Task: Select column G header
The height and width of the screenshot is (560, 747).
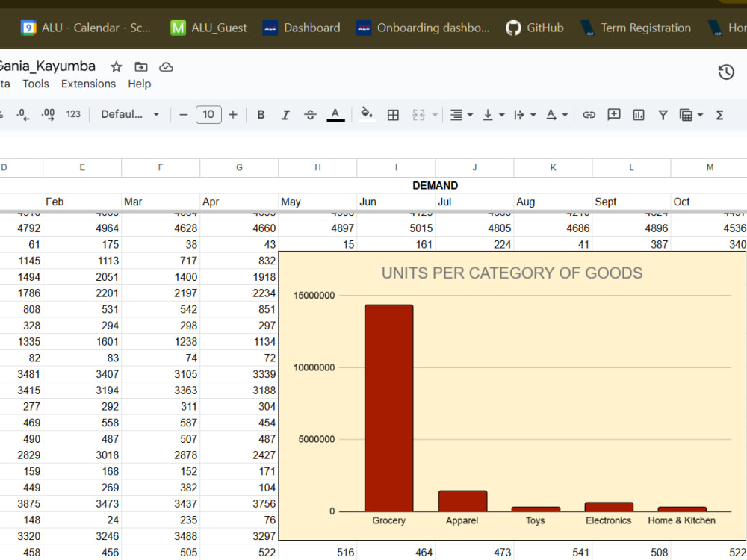Action: [x=239, y=167]
